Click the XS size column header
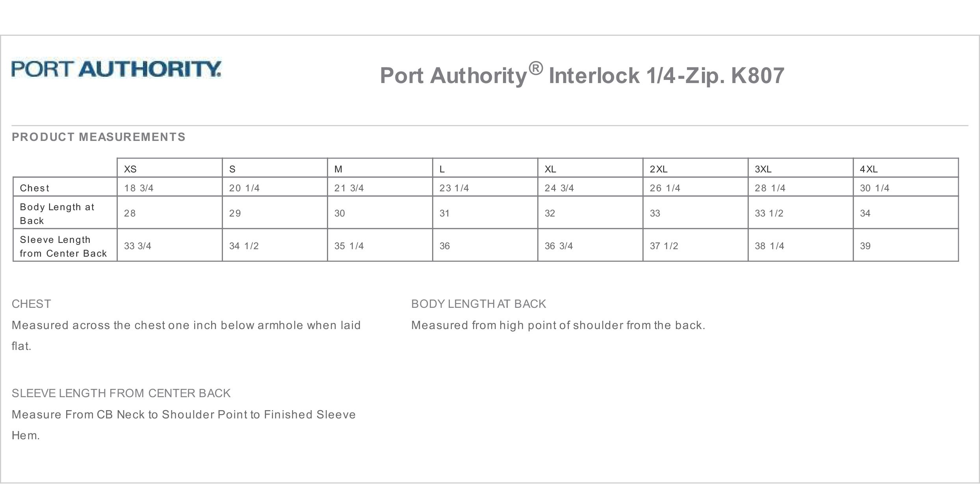The height and width of the screenshot is (494, 980). [x=130, y=169]
